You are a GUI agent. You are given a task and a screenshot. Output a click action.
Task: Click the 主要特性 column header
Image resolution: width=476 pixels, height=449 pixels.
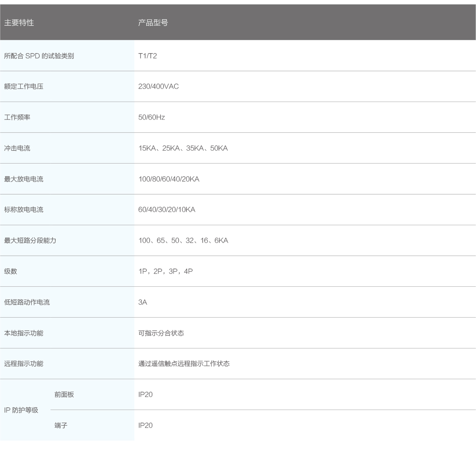pyautogui.click(x=19, y=23)
